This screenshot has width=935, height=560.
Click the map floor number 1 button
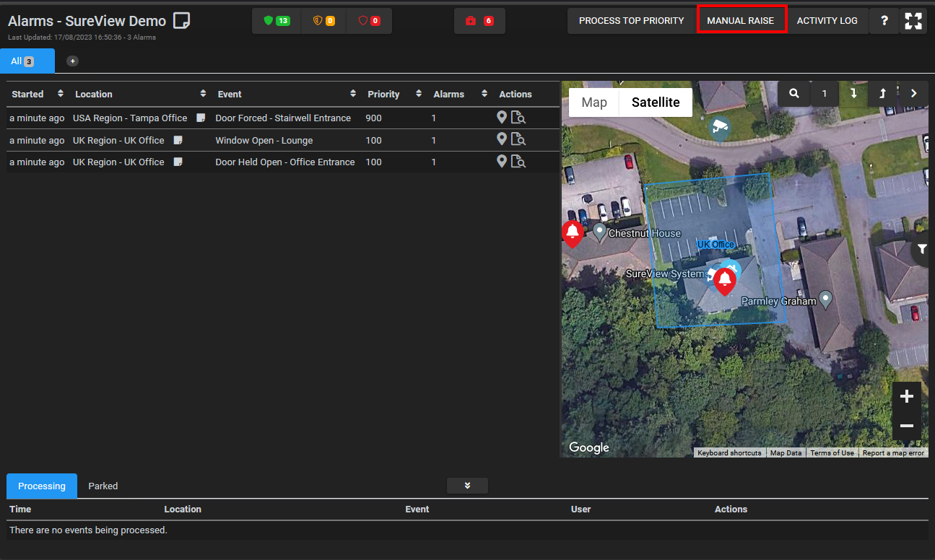pos(825,93)
